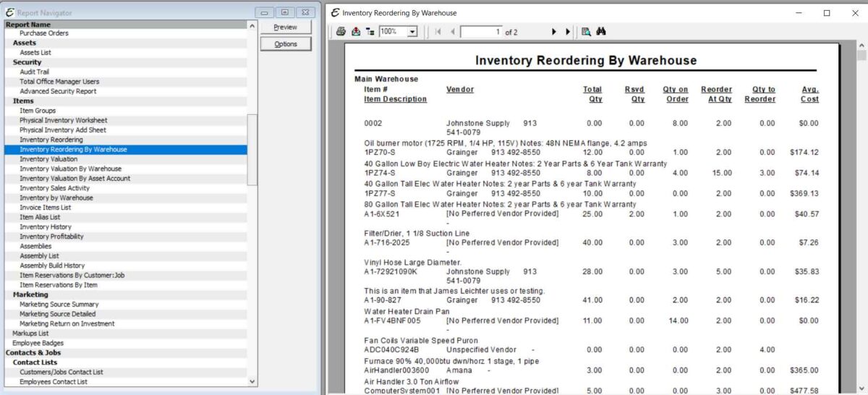The width and height of the screenshot is (868, 395).
Task: Select Inventory Valuation By Warehouse report
Action: pos(71,169)
